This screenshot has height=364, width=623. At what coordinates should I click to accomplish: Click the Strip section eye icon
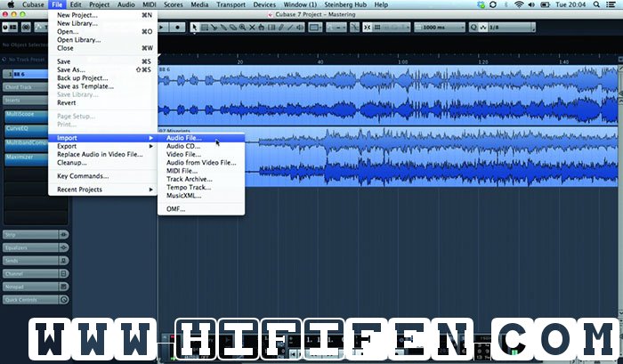(63, 234)
